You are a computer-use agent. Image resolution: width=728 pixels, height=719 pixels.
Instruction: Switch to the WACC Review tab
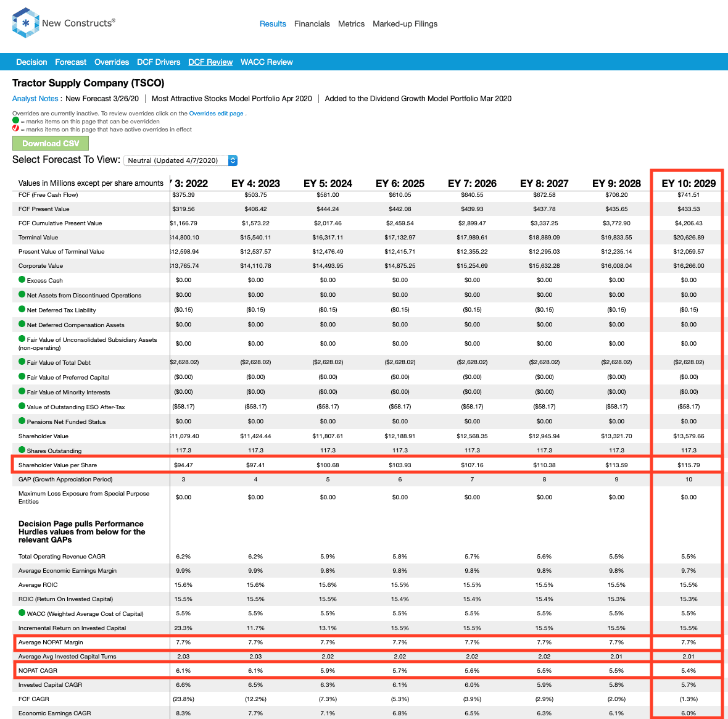pos(267,62)
